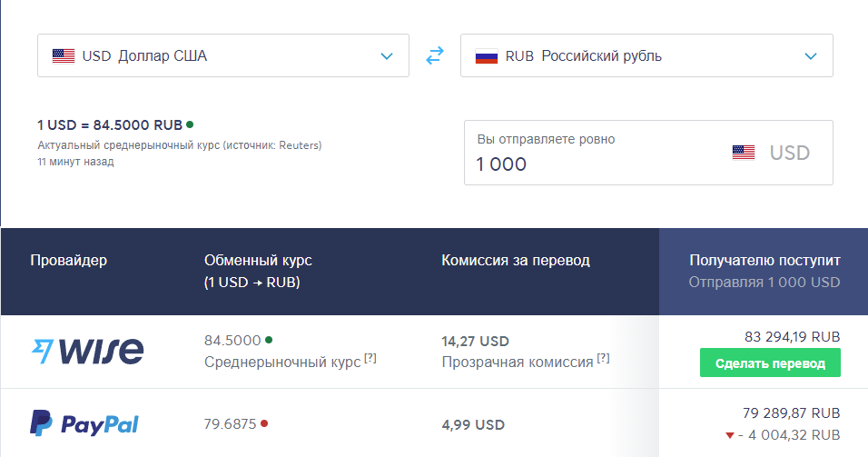Screen dimensions: 868x457
Task: Click the swap currencies arrows icon
Action: (x=435, y=56)
